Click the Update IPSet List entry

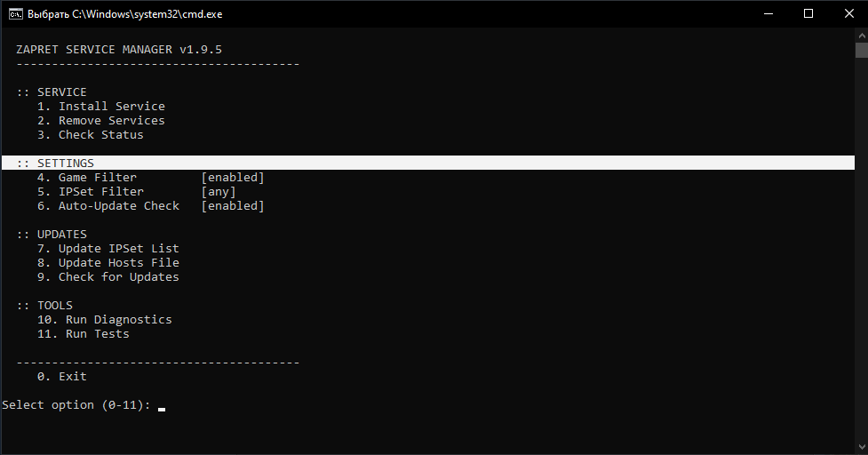(108, 249)
